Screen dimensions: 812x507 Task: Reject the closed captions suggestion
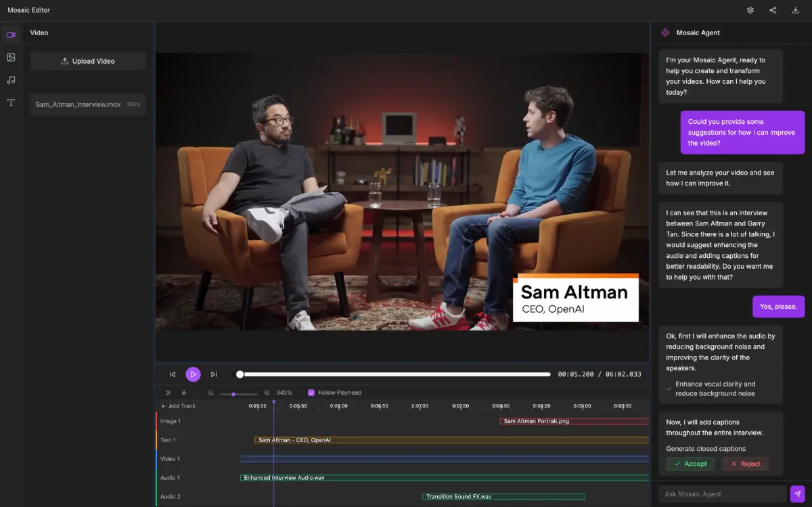[745, 464]
